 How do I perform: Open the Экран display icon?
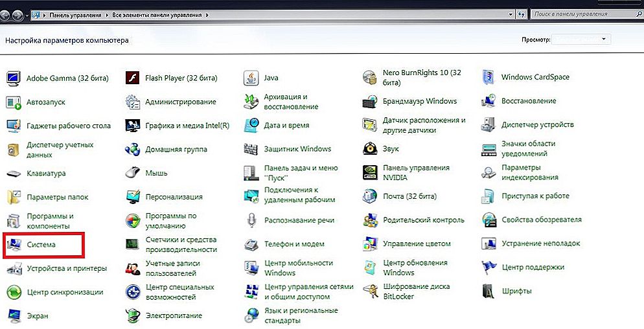[14, 317]
